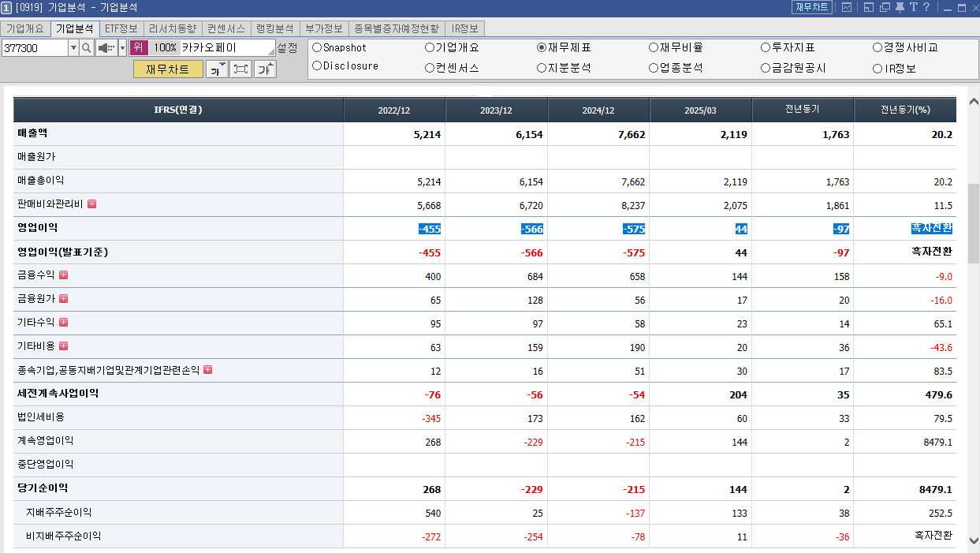Switch to the ETF정보 tab
The height and width of the screenshot is (553, 980).
pyautogui.click(x=121, y=28)
